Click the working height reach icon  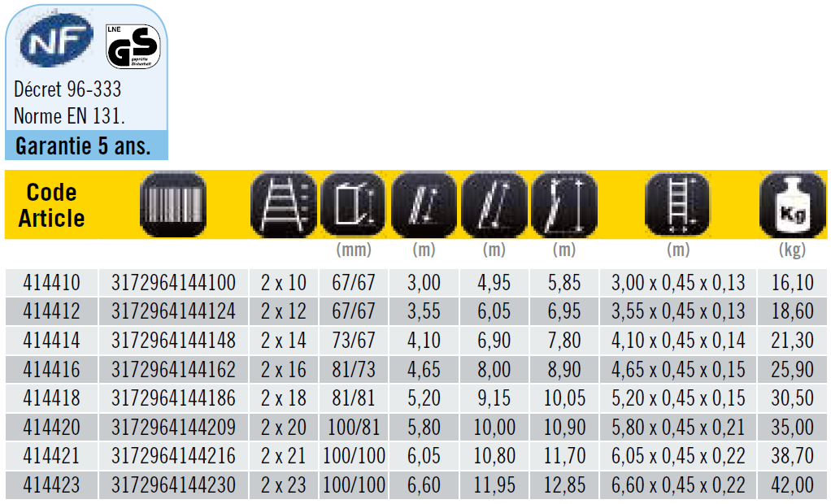tap(564, 205)
